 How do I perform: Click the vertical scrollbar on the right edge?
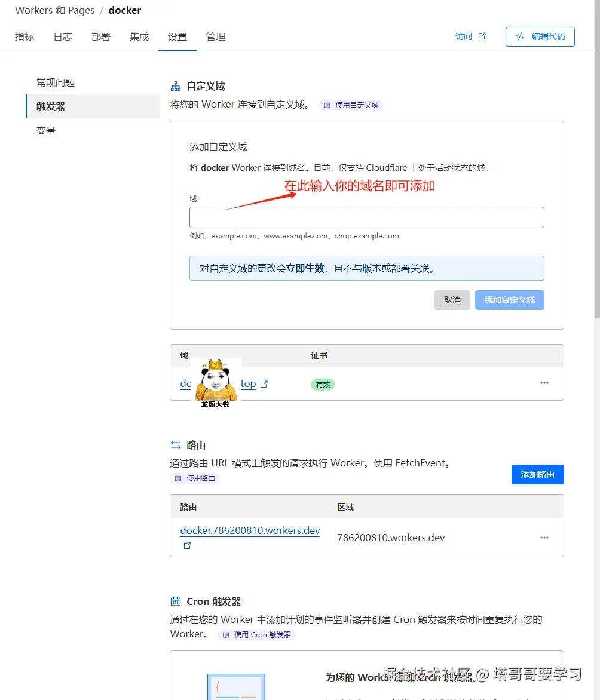tap(598, 159)
